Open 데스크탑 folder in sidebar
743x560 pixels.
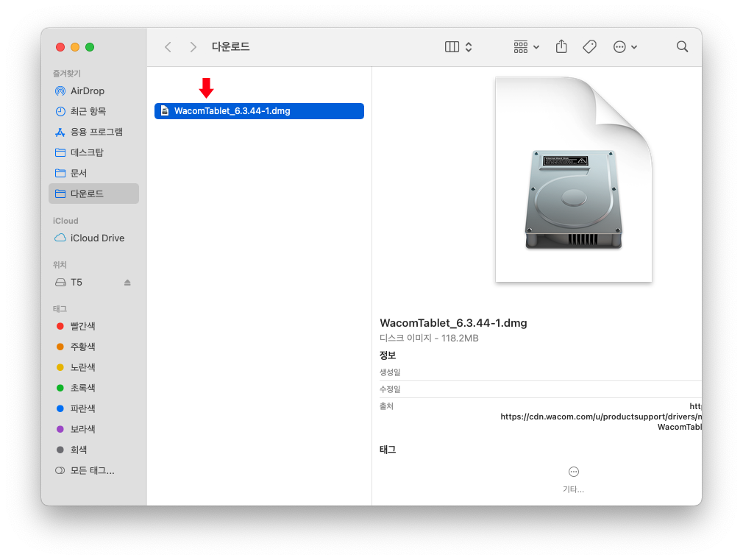click(x=93, y=152)
